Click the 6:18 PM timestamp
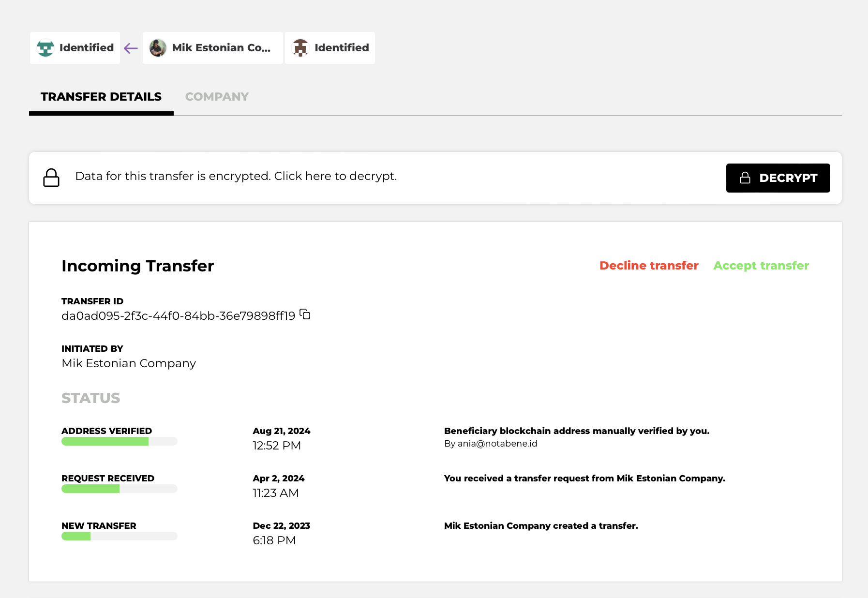Screen dimensions: 868x598 click(274, 540)
